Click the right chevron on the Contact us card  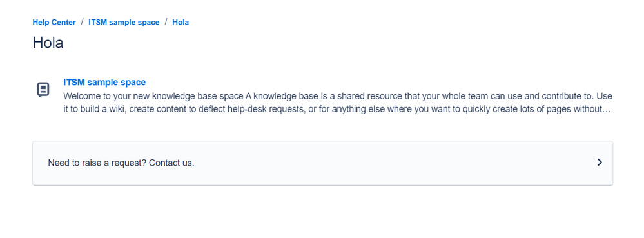click(x=600, y=163)
